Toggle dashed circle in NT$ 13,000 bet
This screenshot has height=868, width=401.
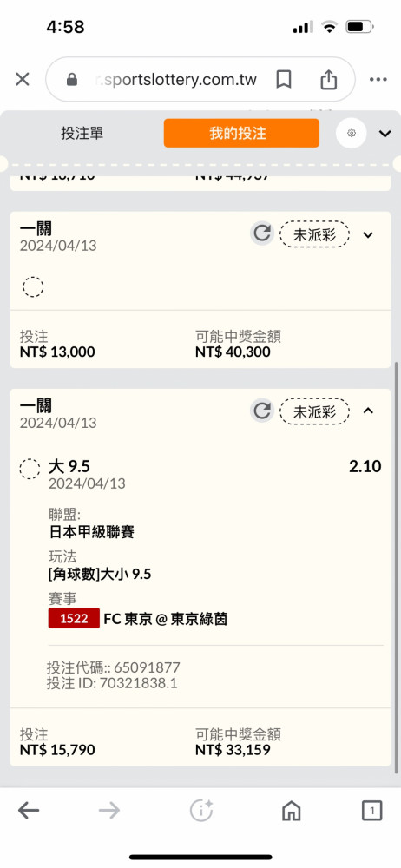33,286
